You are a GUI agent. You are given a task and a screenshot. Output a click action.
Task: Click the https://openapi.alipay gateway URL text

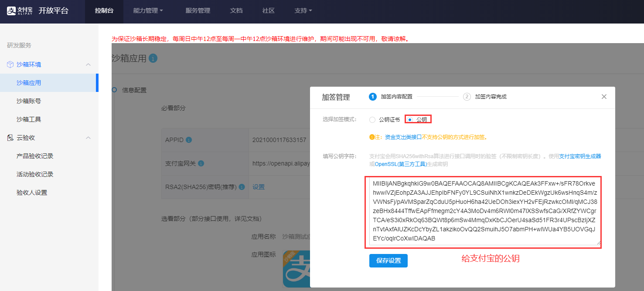(281, 164)
